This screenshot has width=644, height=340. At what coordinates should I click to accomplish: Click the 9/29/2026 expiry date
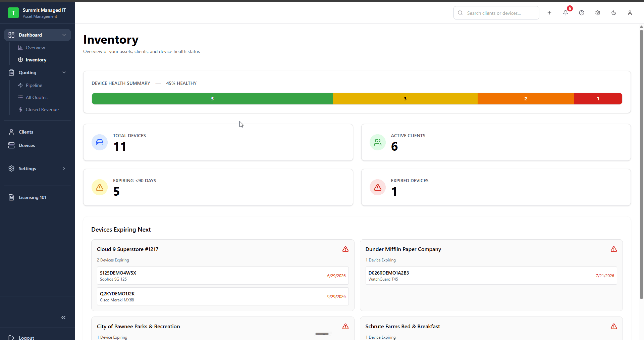click(336, 297)
